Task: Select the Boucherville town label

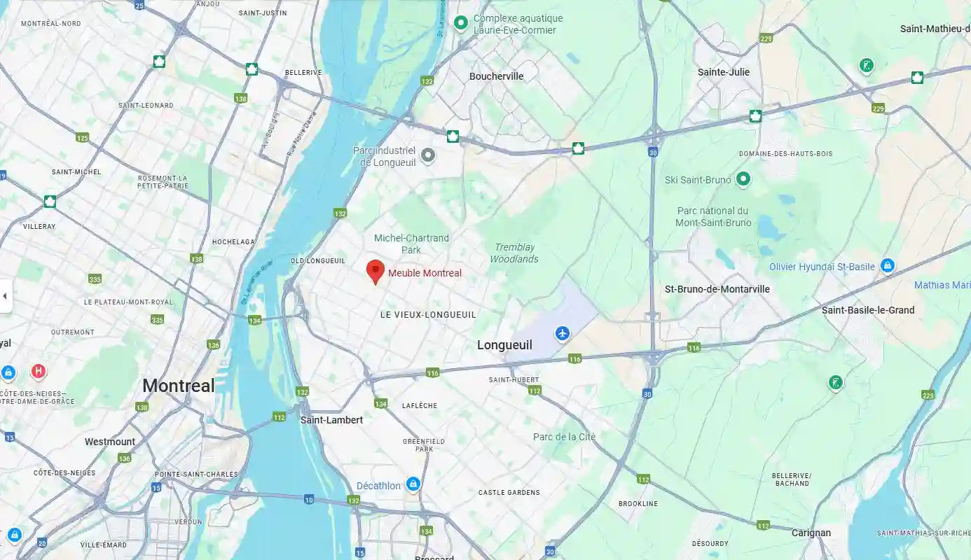Action: point(497,76)
